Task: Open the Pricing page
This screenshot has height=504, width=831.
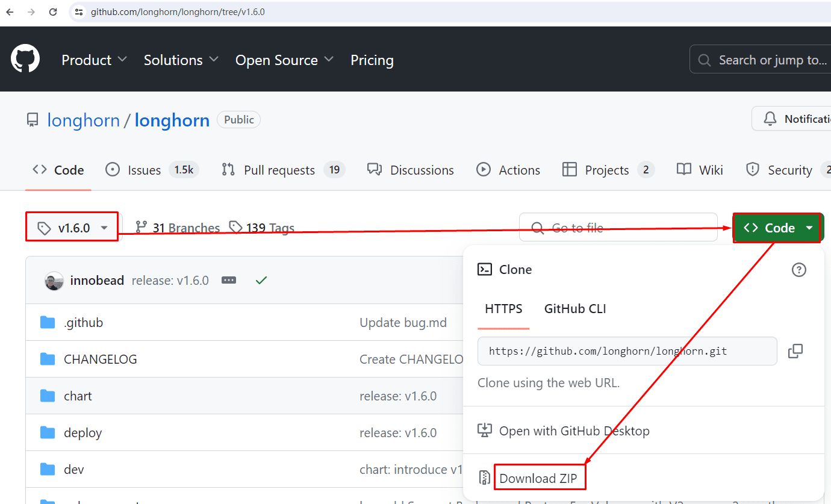Action: 372,60
